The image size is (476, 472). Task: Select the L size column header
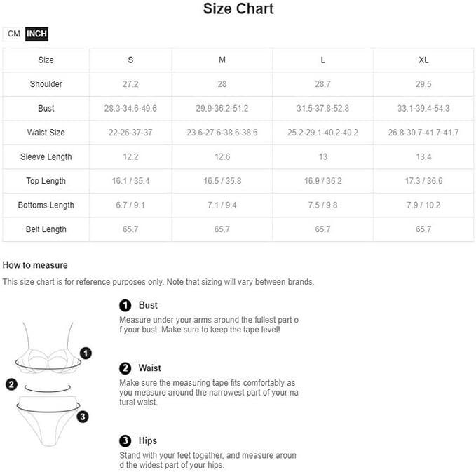(322, 60)
